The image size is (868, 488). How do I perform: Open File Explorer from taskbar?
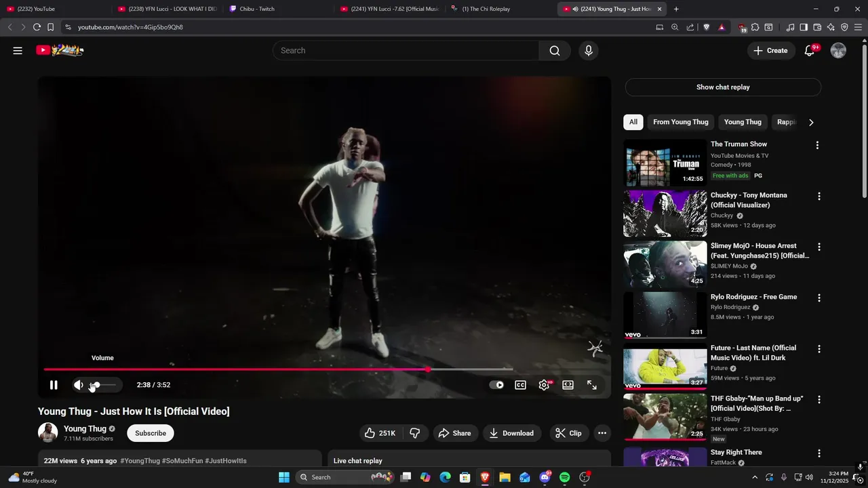coord(505,477)
